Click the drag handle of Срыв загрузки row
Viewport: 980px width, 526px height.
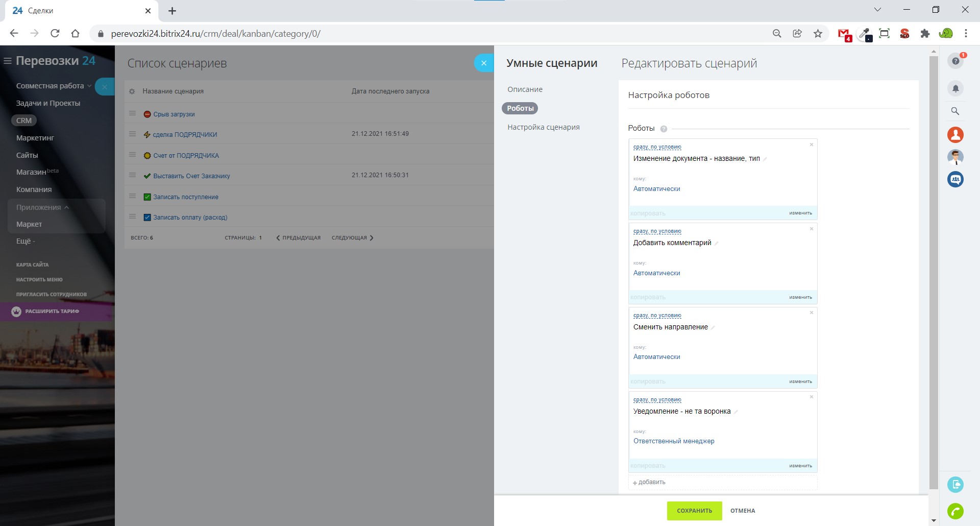pos(133,113)
